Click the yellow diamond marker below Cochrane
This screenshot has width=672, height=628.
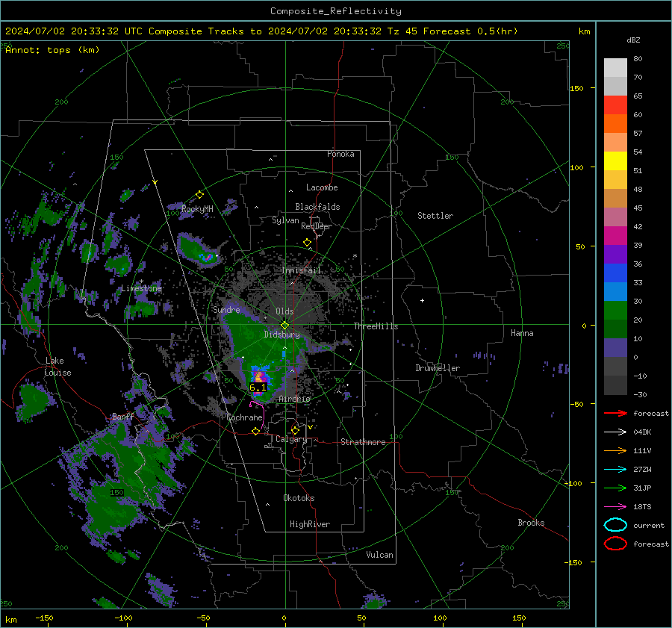255,431
